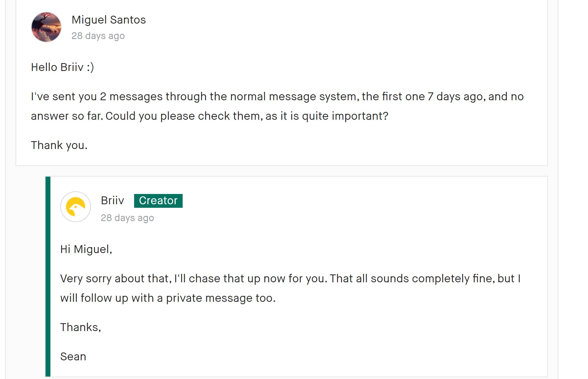Click the Briiv yellow bird logo avatar
Viewport: 588px width, 379px height.
click(76, 207)
